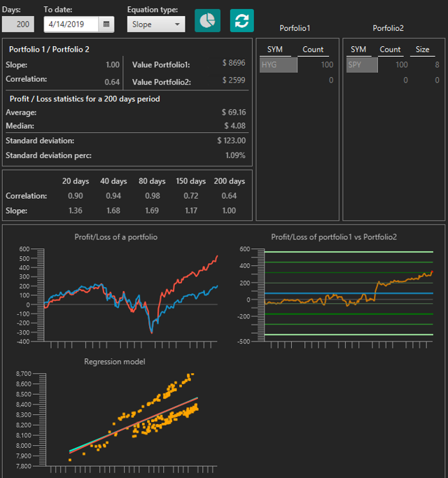Click the teal refresh arrows button
The width and height of the screenshot is (448, 478).
click(x=241, y=21)
